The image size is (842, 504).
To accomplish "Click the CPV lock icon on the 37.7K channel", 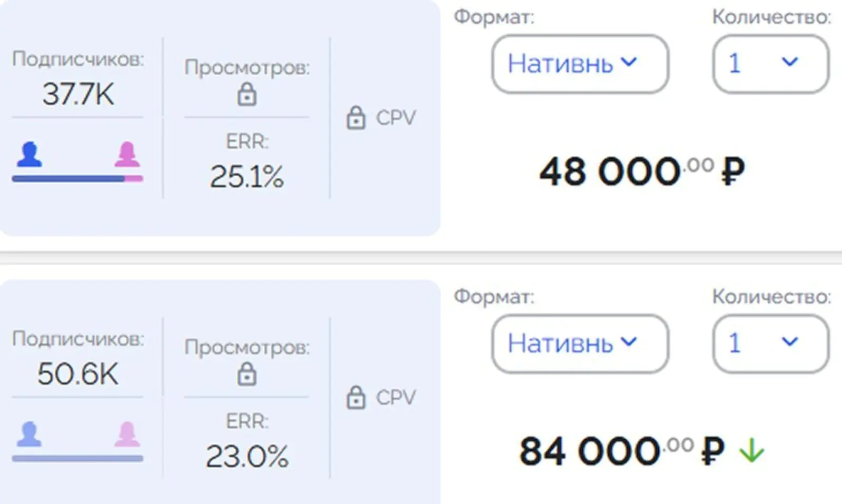I will (356, 117).
